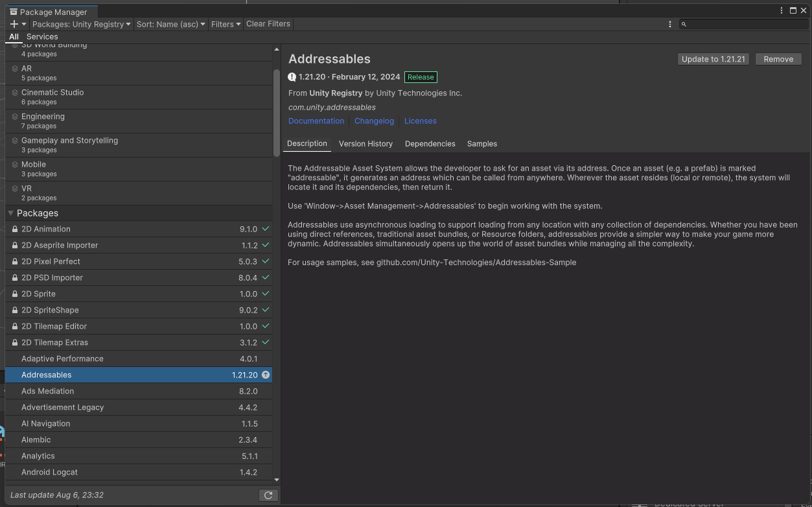Select the Mobile feature set
812x507 pixels.
pos(139,169)
